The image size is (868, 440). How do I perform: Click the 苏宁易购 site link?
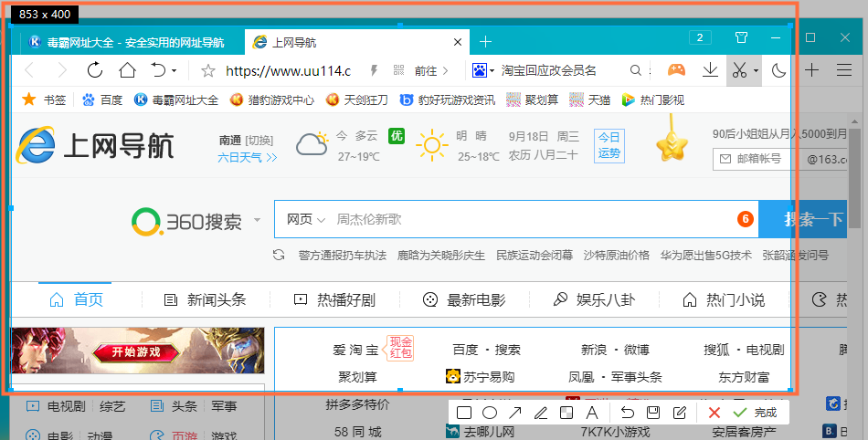pyautogui.click(x=481, y=377)
